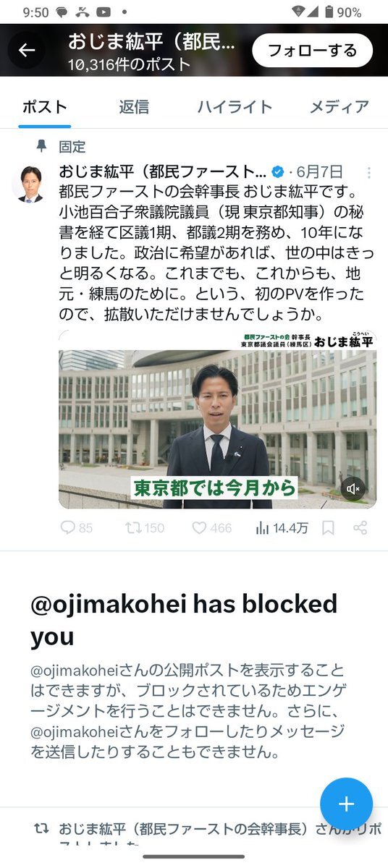Image resolution: width=388 pixels, height=868 pixels.
Task: Tap the フォローする button
Action: 313,50
